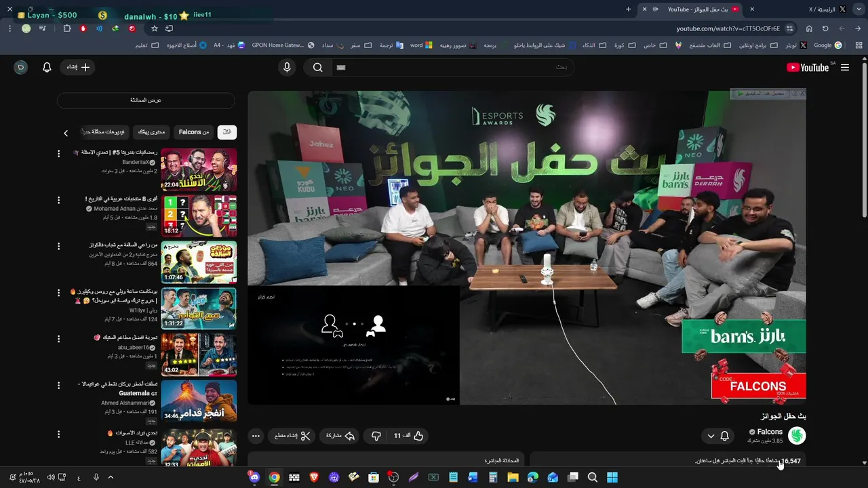The width and height of the screenshot is (868, 488).
Task: Open the رمضانيات بندريتا #5 video thumbnail
Action: tap(199, 169)
